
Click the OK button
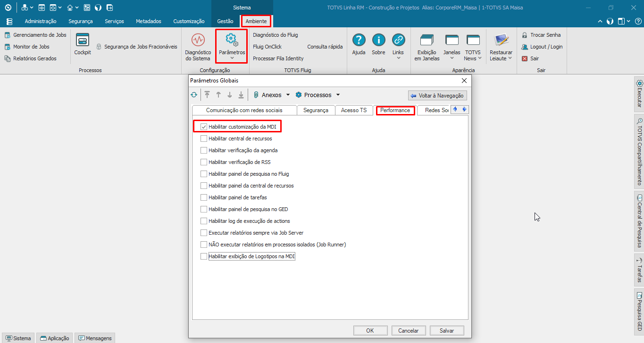[370, 330]
